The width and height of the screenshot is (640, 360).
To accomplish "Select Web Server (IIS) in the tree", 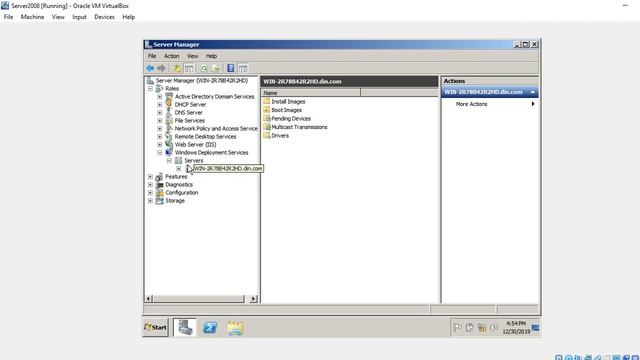I will (x=196, y=144).
